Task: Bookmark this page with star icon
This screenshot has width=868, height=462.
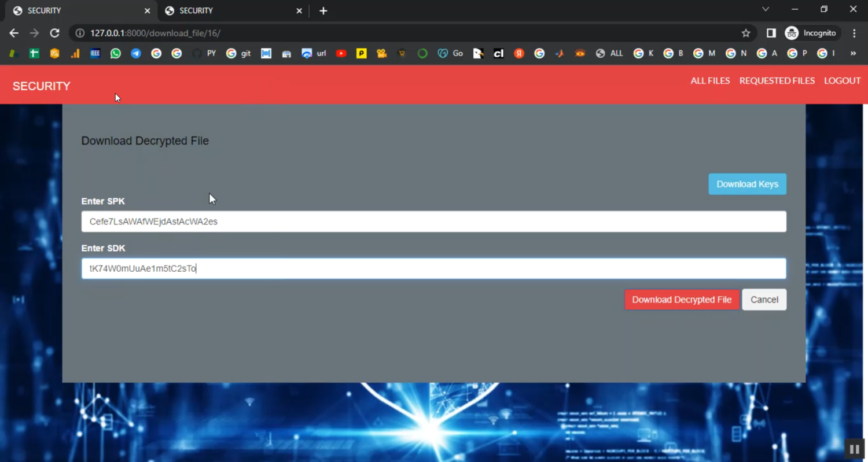Action: tap(746, 33)
